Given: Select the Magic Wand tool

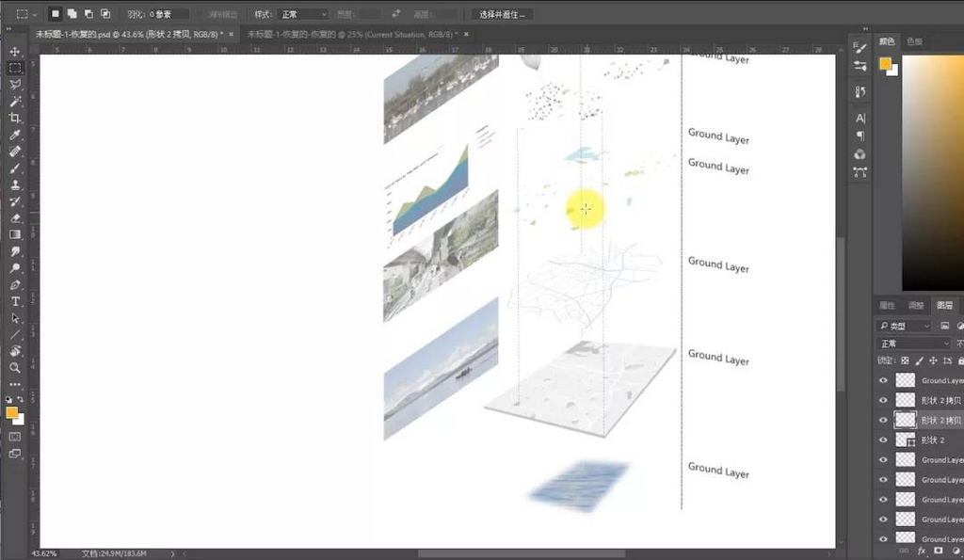Looking at the screenshot, I should click(x=15, y=101).
